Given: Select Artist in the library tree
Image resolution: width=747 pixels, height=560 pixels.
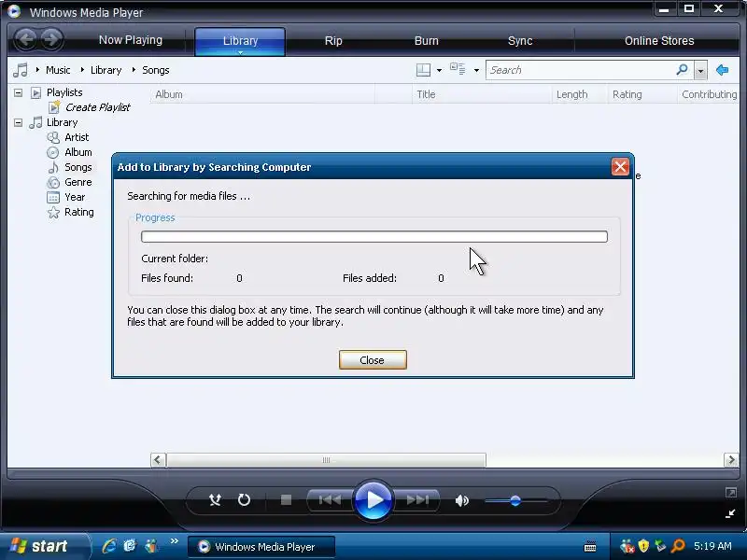Looking at the screenshot, I should pyautogui.click(x=77, y=137).
